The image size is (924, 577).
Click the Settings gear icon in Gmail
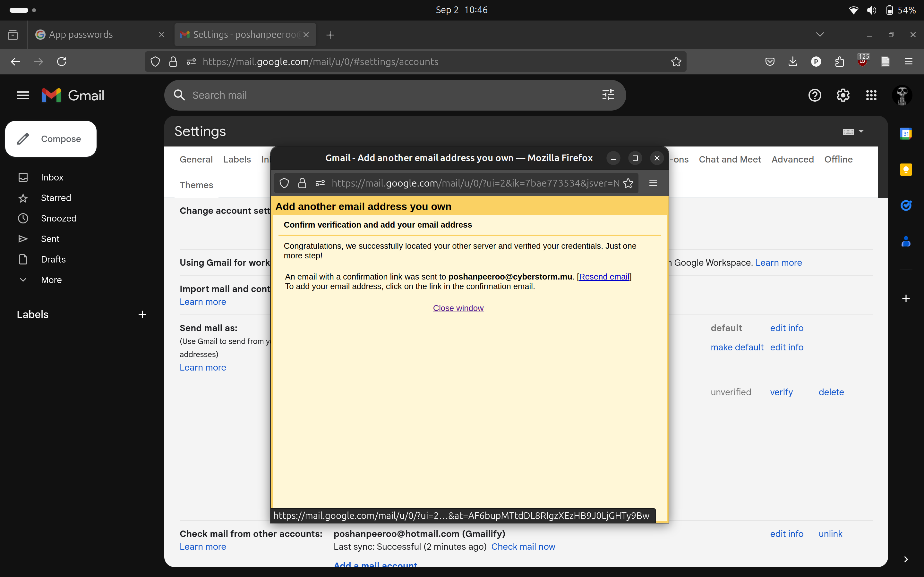843,95
